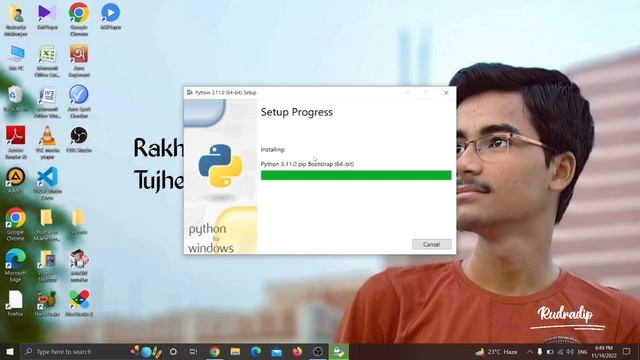Launch OBS Studio from the desktop
This screenshot has height=360, width=640.
tap(79, 140)
